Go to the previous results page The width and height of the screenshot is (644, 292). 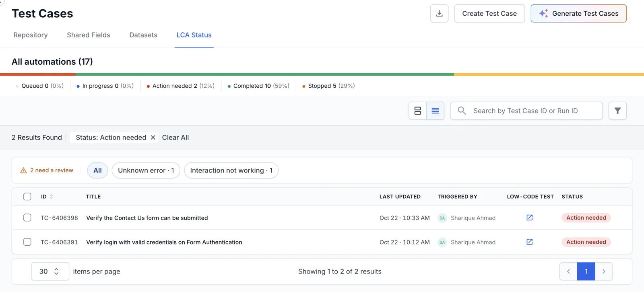568,271
